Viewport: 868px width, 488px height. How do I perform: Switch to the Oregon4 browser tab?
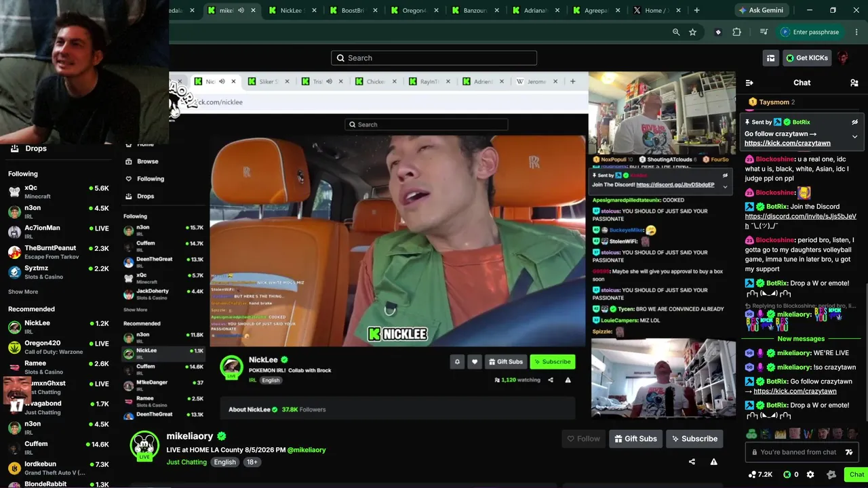(414, 10)
